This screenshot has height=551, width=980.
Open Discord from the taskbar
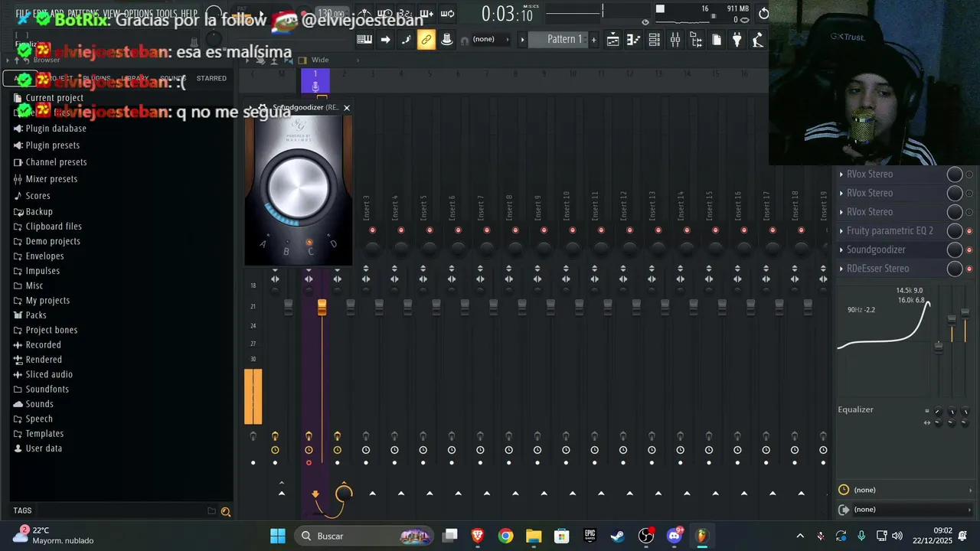click(674, 536)
